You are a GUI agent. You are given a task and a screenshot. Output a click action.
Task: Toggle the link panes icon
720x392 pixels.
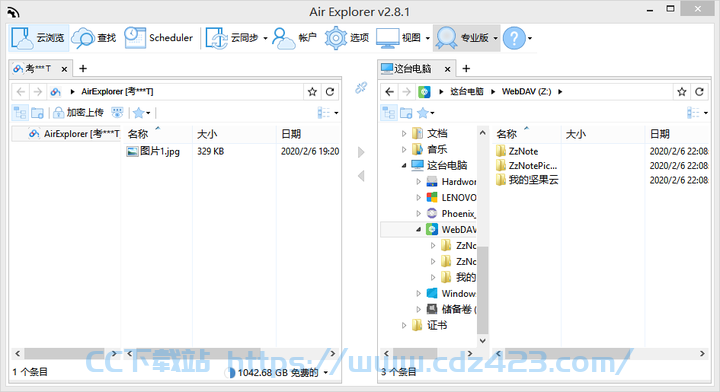(x=361, y=88)
